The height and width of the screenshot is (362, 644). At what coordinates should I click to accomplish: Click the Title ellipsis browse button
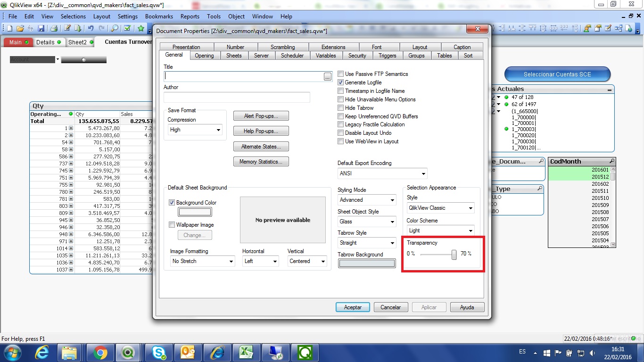(328, 77)
